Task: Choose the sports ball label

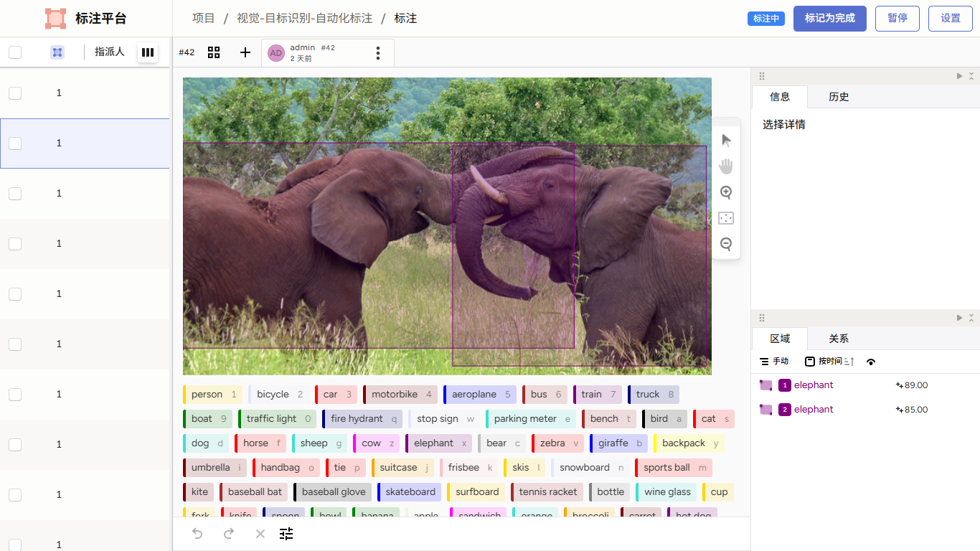Action: 674,468
